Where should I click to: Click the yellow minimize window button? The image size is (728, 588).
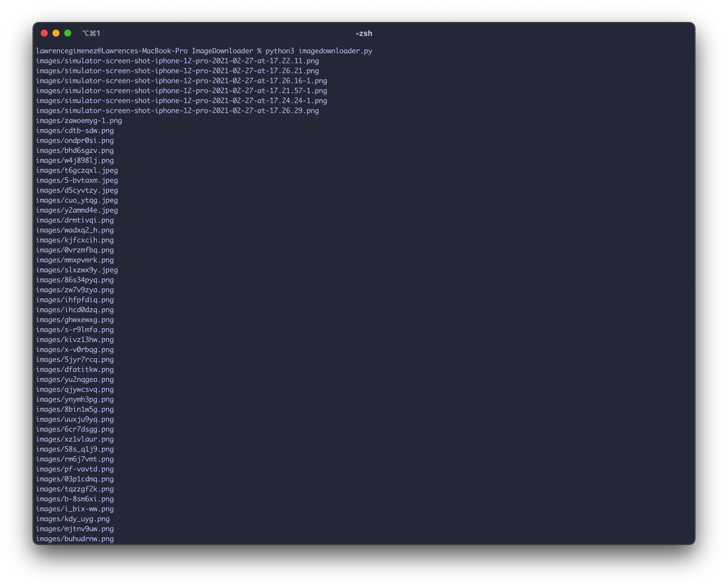tap(56, 33)
